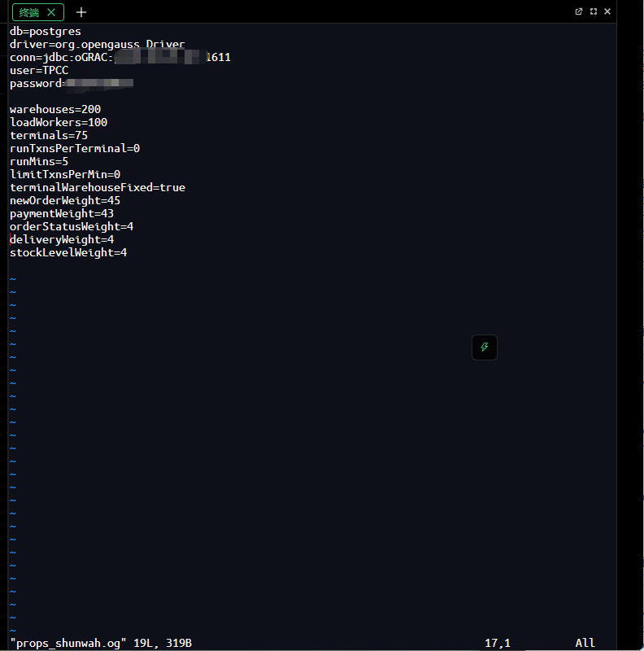
Task: Add a new terminal tab with plus
Action: (x=81, y=12)
